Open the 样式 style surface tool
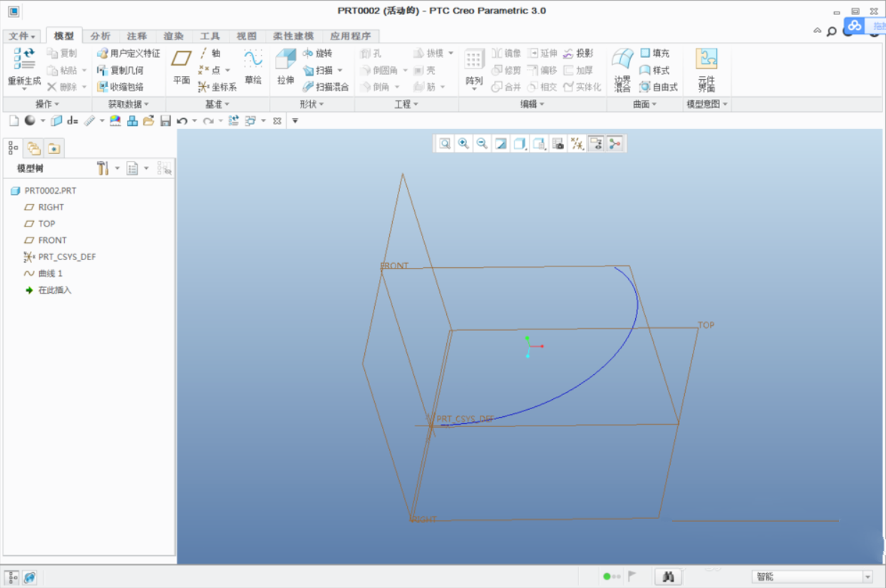 (x=654, y=71)
